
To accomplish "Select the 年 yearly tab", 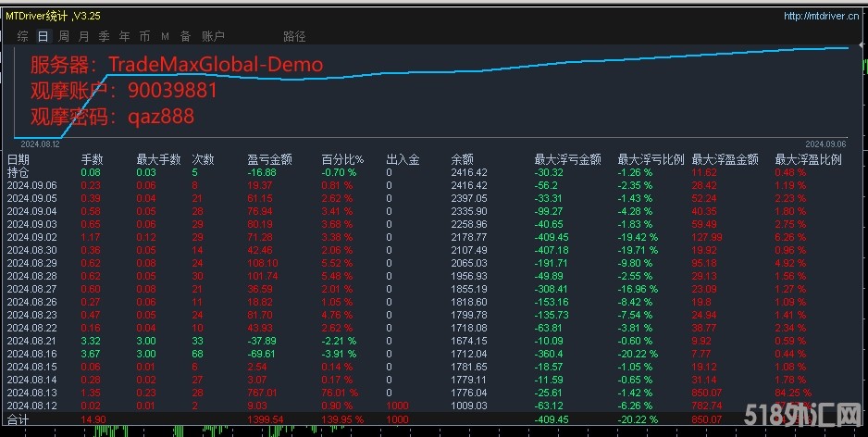I will coord(124,36).
